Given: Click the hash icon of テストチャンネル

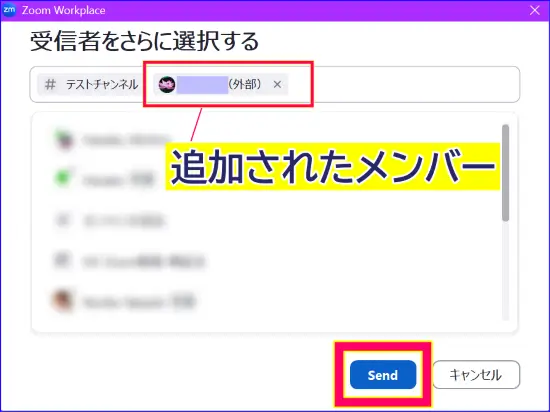Looking at the screenshot, I should coord(50,85).
